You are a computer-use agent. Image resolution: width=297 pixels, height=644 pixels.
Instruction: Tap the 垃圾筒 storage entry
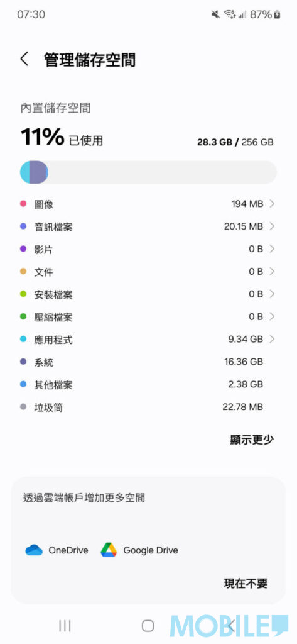point(148,407)
